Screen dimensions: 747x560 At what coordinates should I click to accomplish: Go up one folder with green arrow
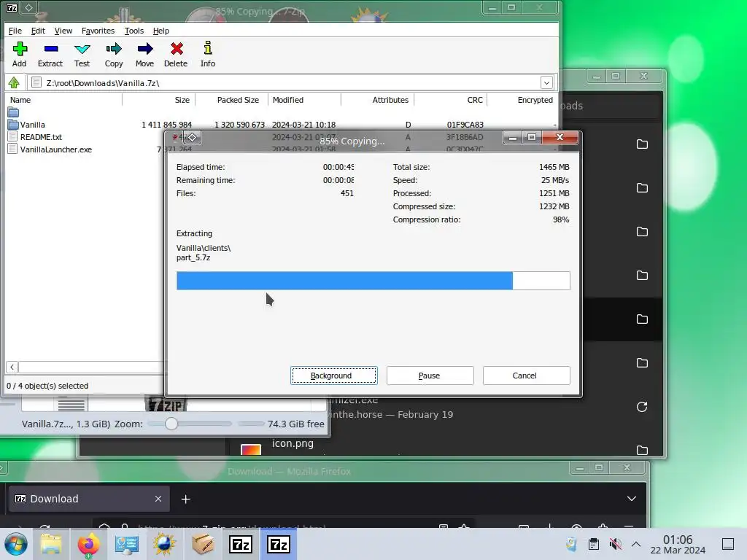14,83
